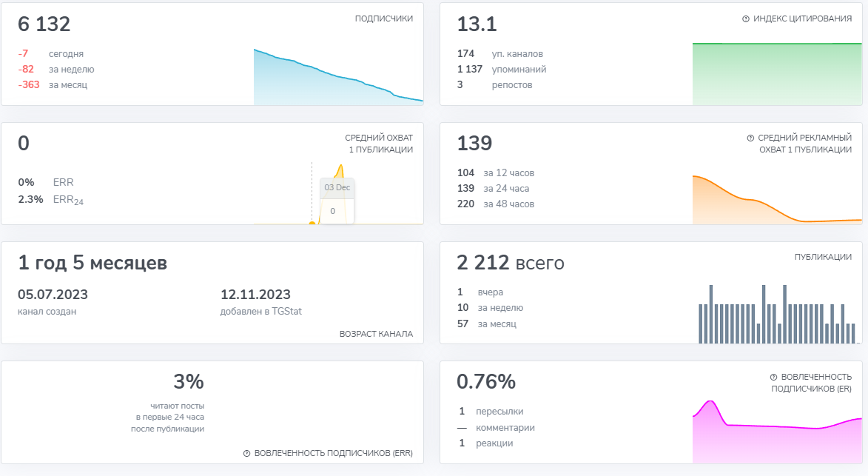
Task: Click help icon beside Индекс цитирования
Action: (746, 19)
